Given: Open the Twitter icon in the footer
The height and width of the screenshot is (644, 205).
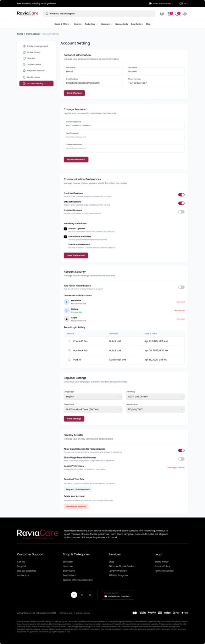Looking at the screenshot, I should pyautogui.click(x=82, y=595).
